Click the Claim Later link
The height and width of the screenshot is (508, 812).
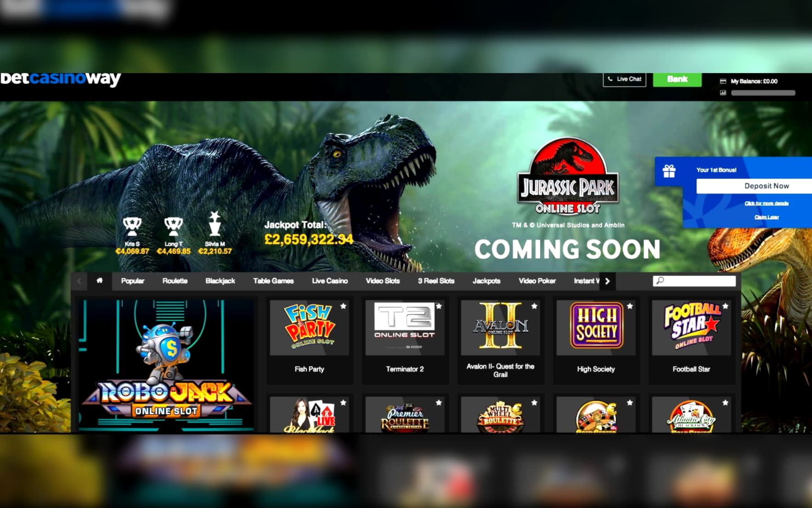click(767, 217)
